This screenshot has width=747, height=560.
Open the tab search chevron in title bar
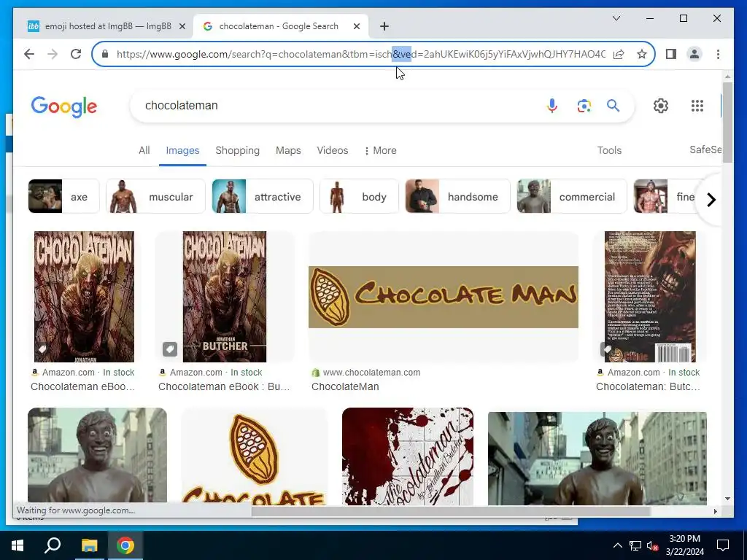click(x=616, y=18)
